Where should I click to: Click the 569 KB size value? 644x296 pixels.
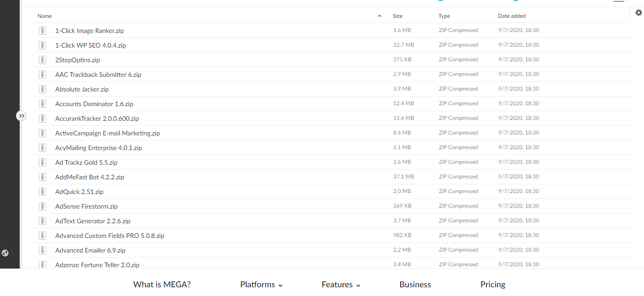coord(402,206)
